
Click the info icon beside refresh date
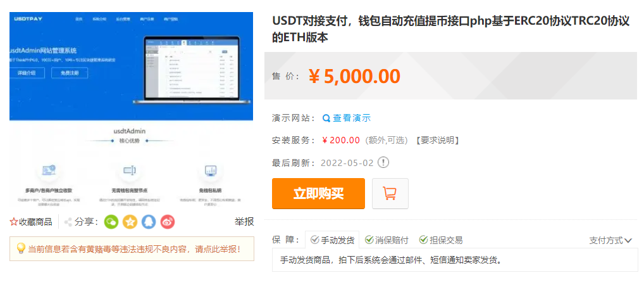tap(383, 163)
